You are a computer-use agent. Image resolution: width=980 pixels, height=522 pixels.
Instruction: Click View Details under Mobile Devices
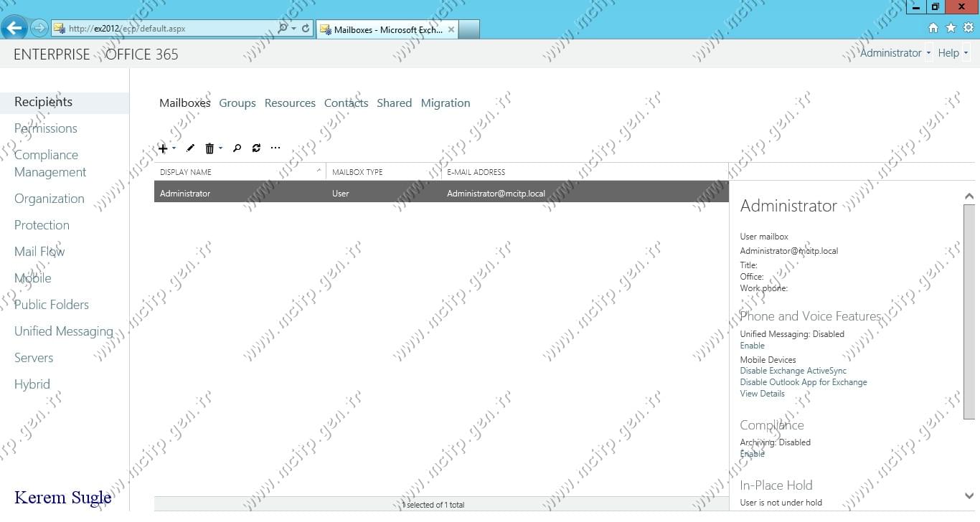point(763,394)
